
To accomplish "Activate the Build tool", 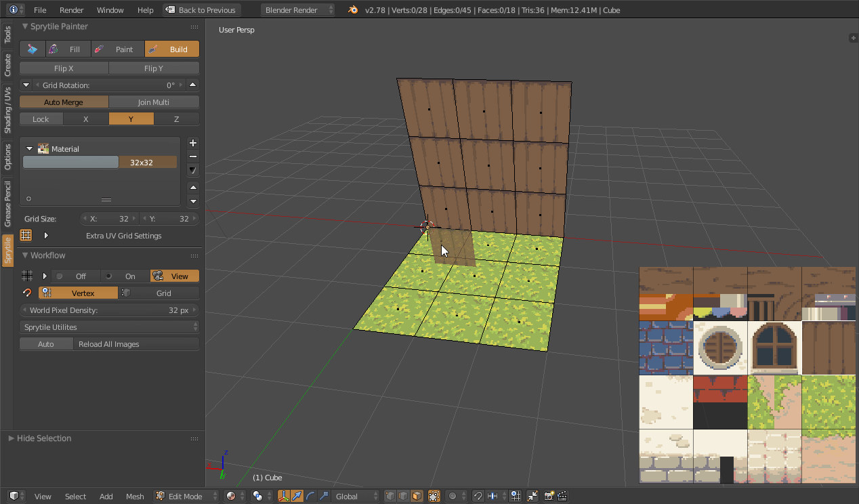I will pyautogui.click(x=172, y=49).
